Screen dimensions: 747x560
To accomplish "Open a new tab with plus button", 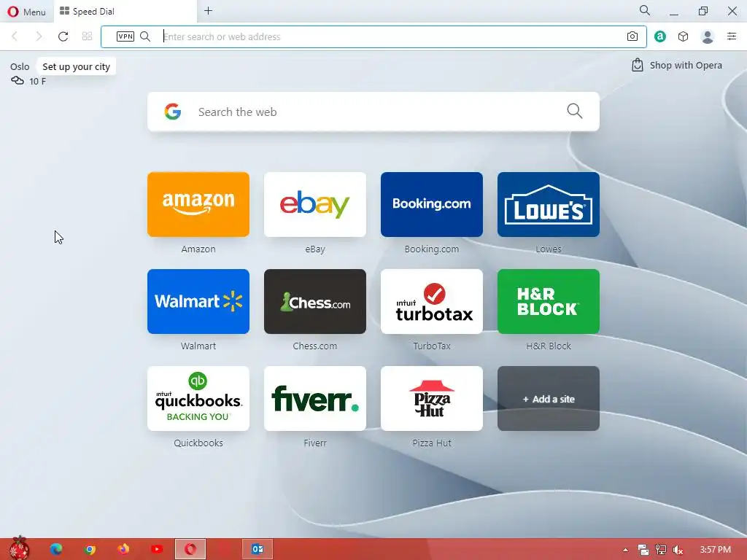I will (x=208, y=11).
